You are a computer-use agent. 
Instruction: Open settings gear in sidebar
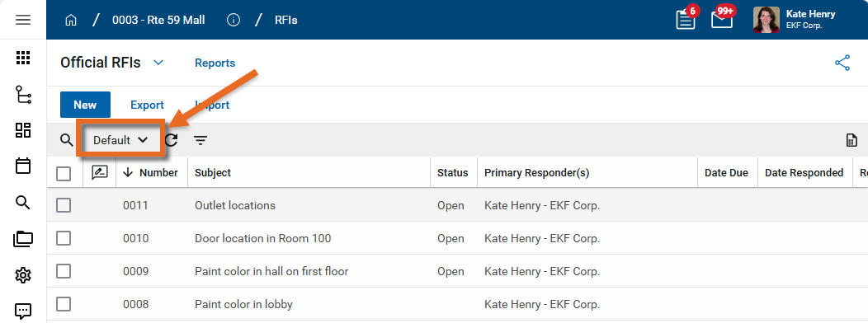[23, 275]
